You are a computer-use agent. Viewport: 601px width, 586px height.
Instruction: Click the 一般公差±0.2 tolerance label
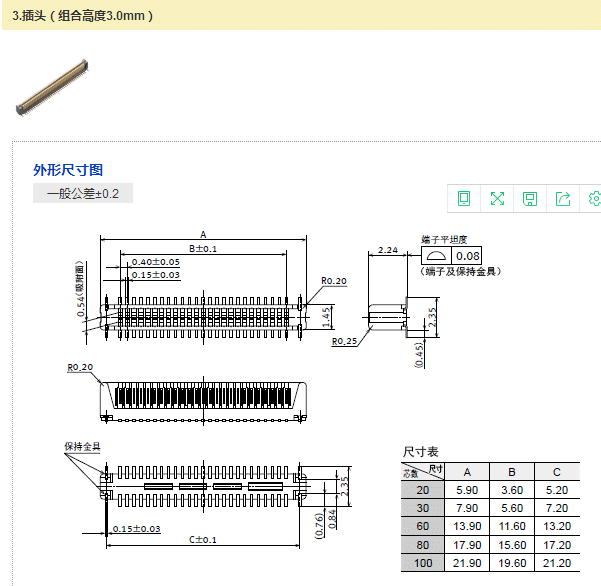(83, 193)
